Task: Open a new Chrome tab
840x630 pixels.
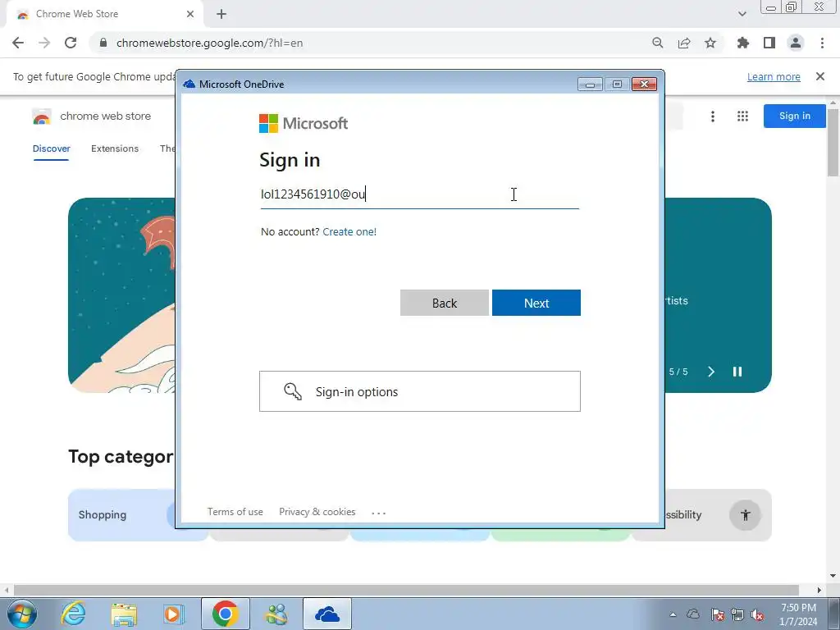Action: [221, 14]
